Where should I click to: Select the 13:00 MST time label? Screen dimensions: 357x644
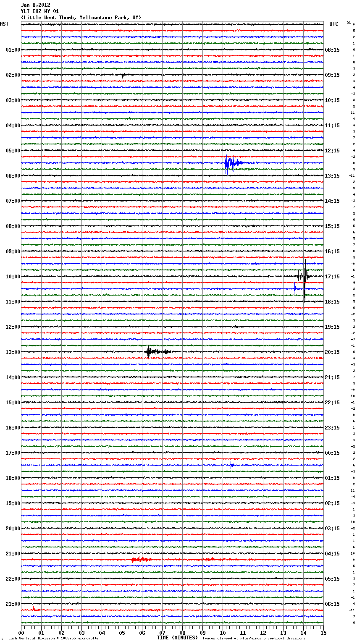point(13,352)
